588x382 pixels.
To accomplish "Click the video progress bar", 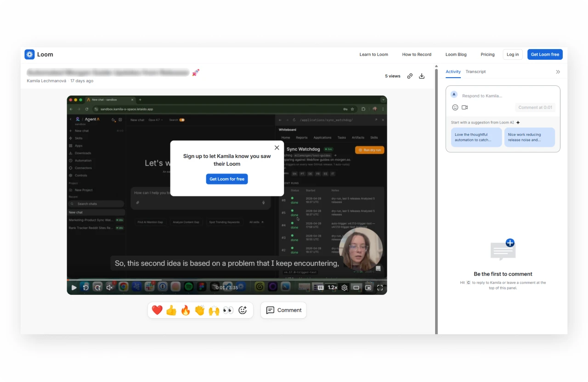I will (x=227, y=279).
